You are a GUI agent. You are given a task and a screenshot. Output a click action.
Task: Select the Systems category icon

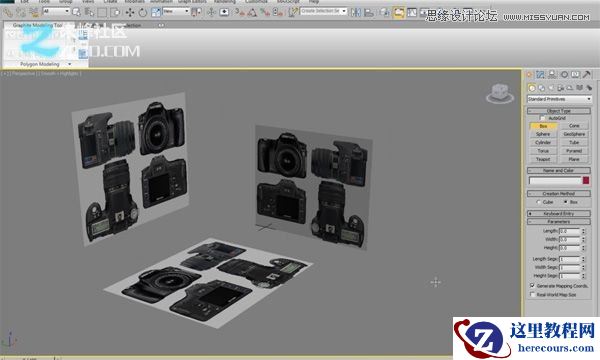[589, 88]
